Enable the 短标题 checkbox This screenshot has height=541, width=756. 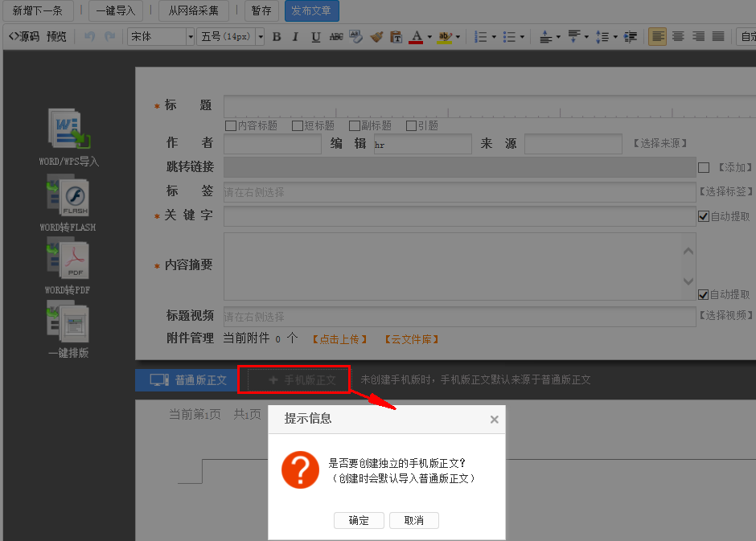click(298, 126)
